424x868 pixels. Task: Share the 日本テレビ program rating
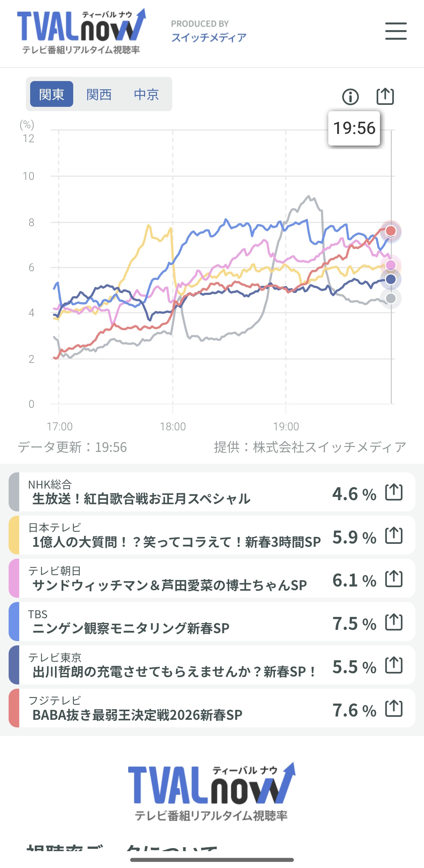[x=394, y=536]
